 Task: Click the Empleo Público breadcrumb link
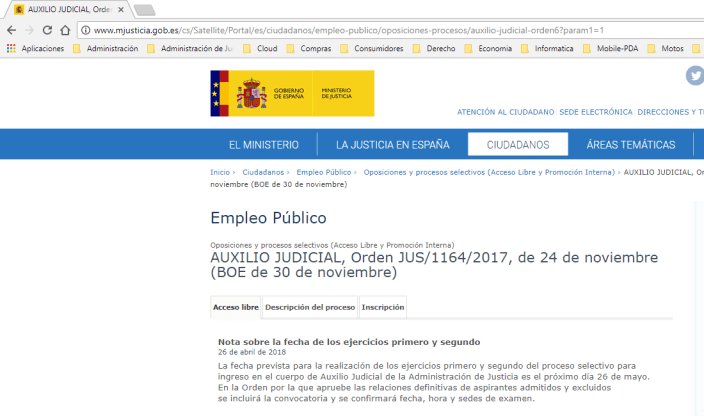[323, 172]
